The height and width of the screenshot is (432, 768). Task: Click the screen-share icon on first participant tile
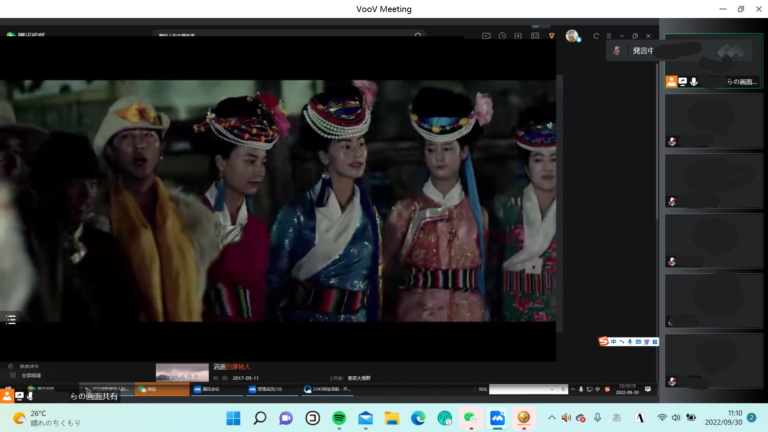683,82
